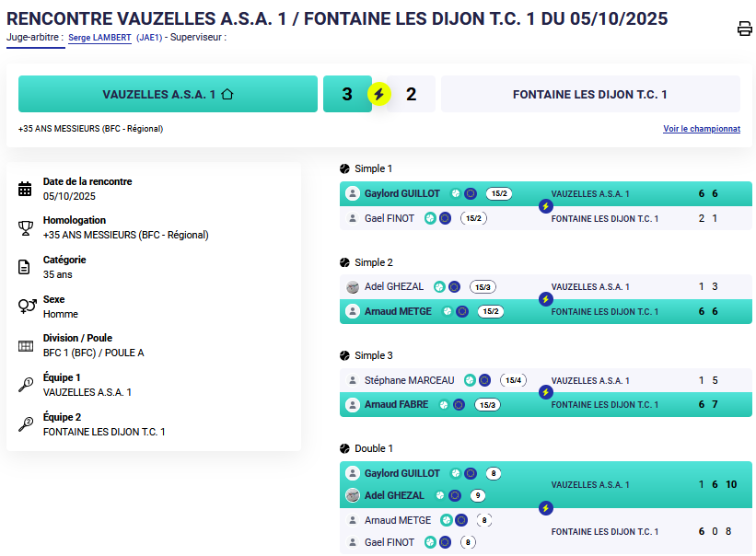
Task: Click Gael FINOT's name in Double 1
Action: (390, 542)
